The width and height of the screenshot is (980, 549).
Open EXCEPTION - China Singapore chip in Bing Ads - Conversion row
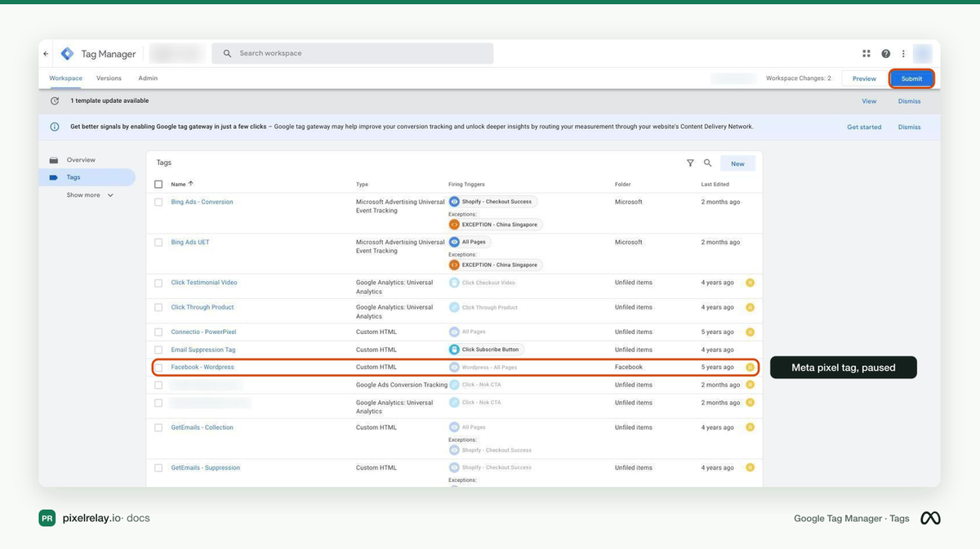496,225
